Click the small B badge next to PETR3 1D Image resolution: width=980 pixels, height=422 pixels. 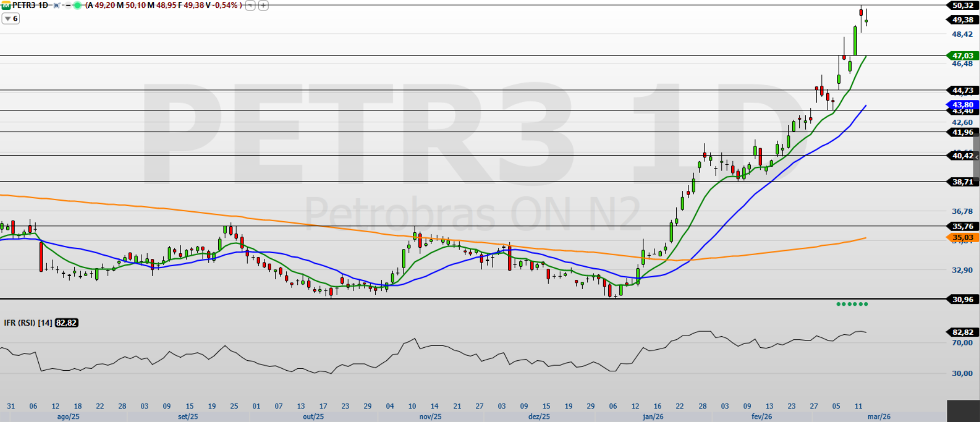(57, 5)
